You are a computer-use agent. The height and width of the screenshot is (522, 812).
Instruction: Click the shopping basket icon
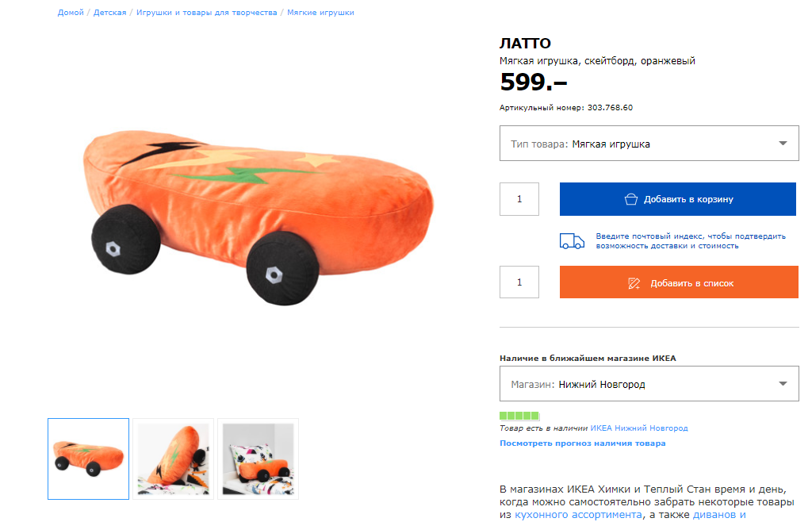(x=631, y=199)
